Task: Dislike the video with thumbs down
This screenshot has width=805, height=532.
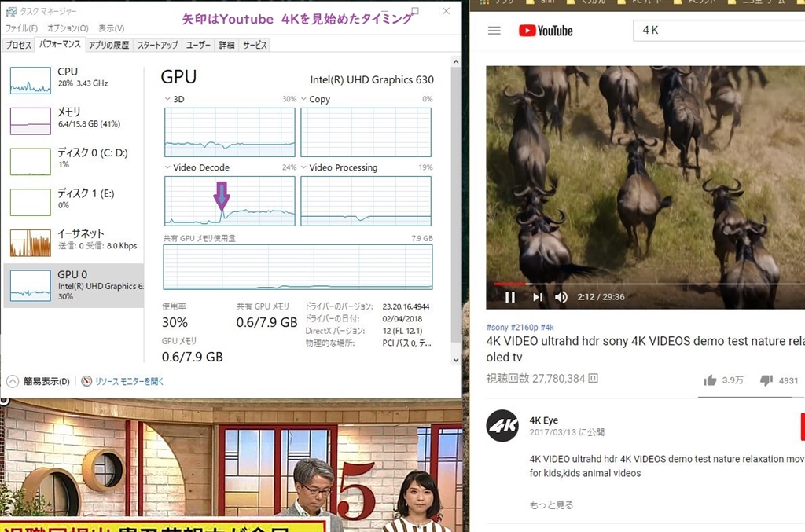Action: point(766,380)
